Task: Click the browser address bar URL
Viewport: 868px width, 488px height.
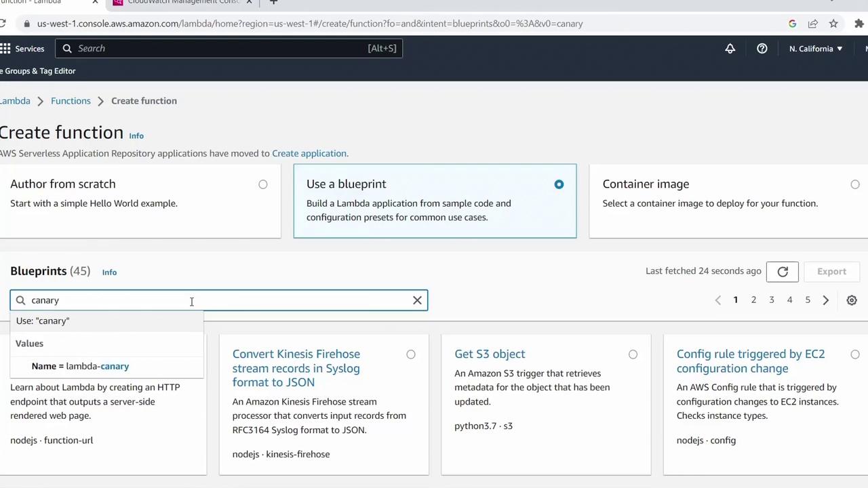Action: coord(310,24)
